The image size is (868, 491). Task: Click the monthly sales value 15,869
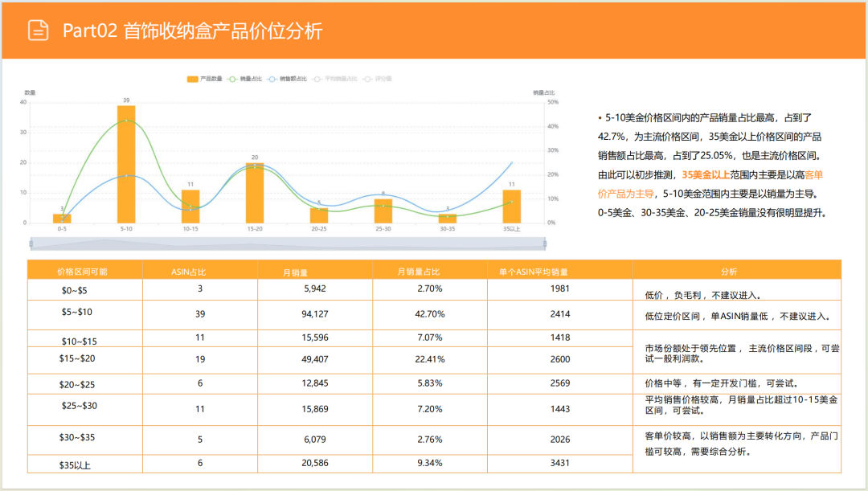[315, 409]
